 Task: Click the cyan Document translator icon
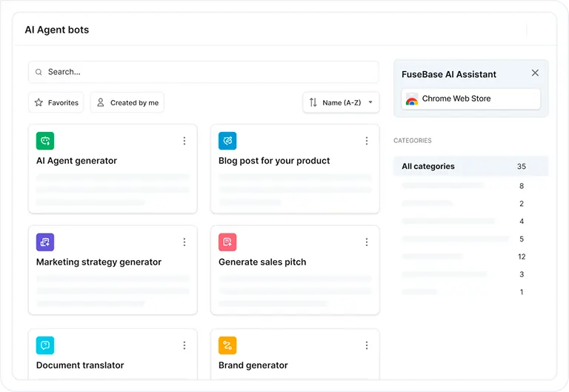click(x=45, y=345)
